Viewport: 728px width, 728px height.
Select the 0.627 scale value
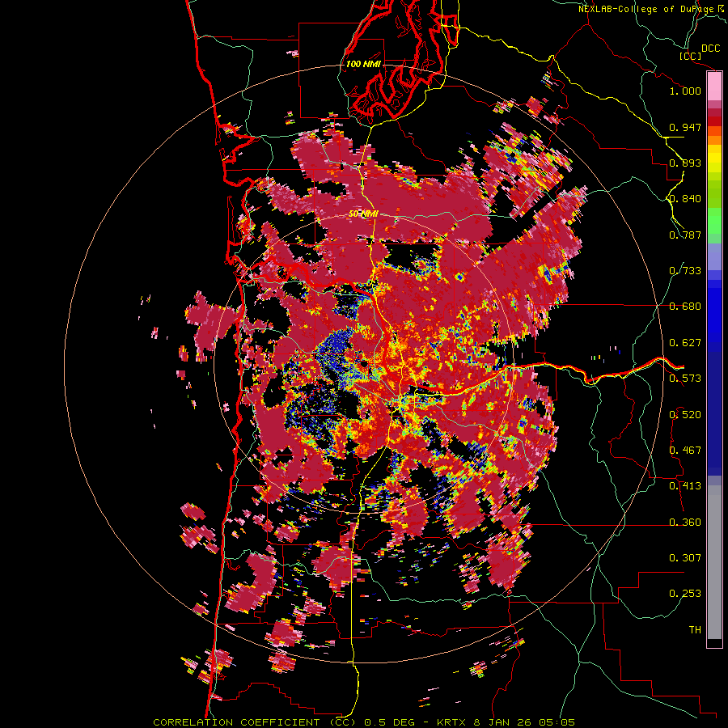click(x=685, y=343)
